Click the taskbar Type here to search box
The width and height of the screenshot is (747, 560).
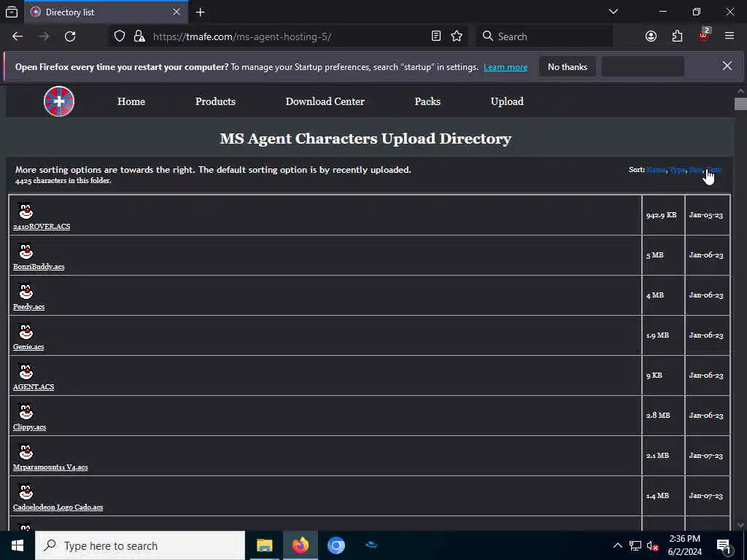[140, 545]
